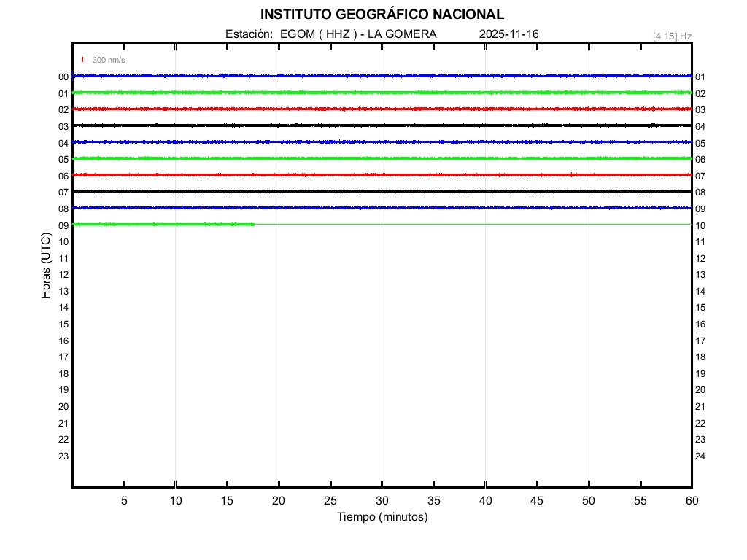Click the end of the hour 09 green signal
The image size is (747, 560).
(x=254, y=225)
